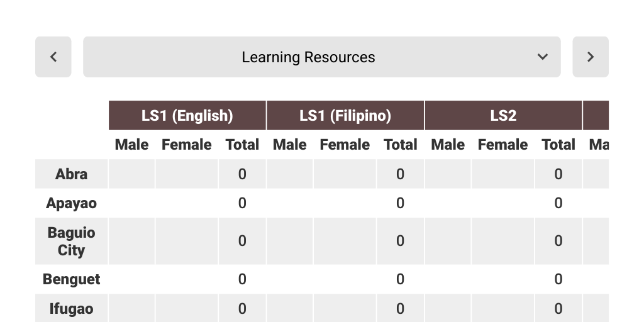Click Benguet Total value under LS1 (Filipino)

click(401, 279)
